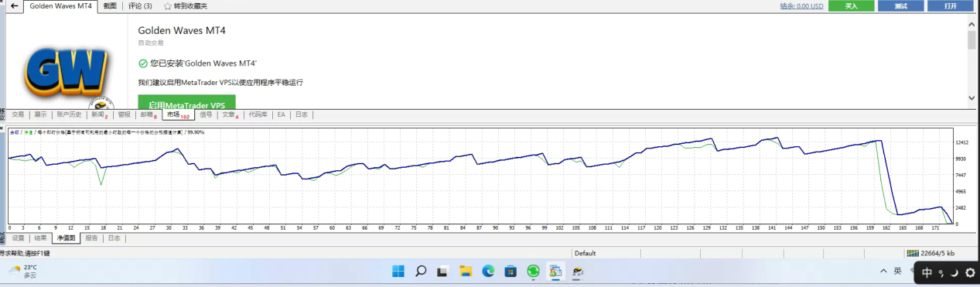Switch to the 评论 (3) tab
Screen dimensions: 980x287
(139, 6)
